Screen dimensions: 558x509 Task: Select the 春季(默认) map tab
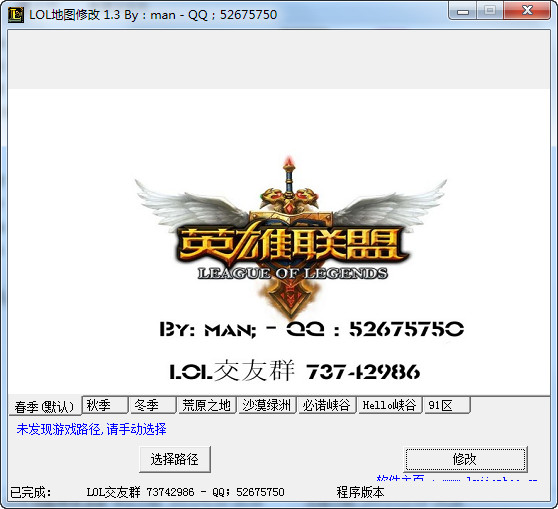pyautogui.click(x=44, y=406)
